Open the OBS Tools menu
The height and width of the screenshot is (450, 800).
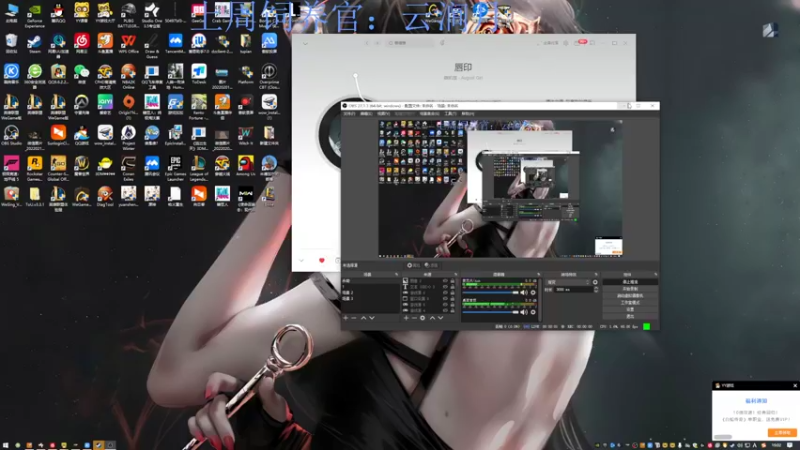pyautogui.click(x=450, y=113)
